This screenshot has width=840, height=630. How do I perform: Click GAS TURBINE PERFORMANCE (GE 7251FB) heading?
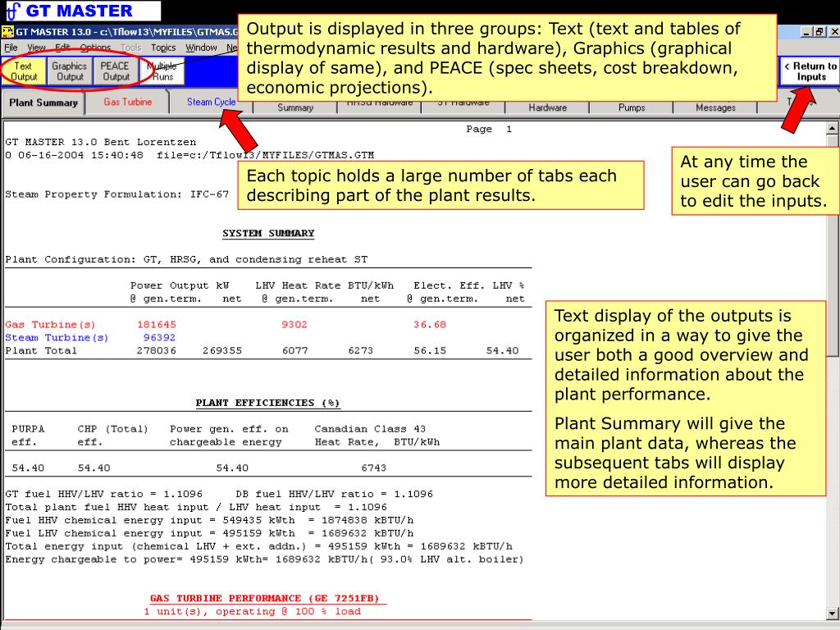265,598
